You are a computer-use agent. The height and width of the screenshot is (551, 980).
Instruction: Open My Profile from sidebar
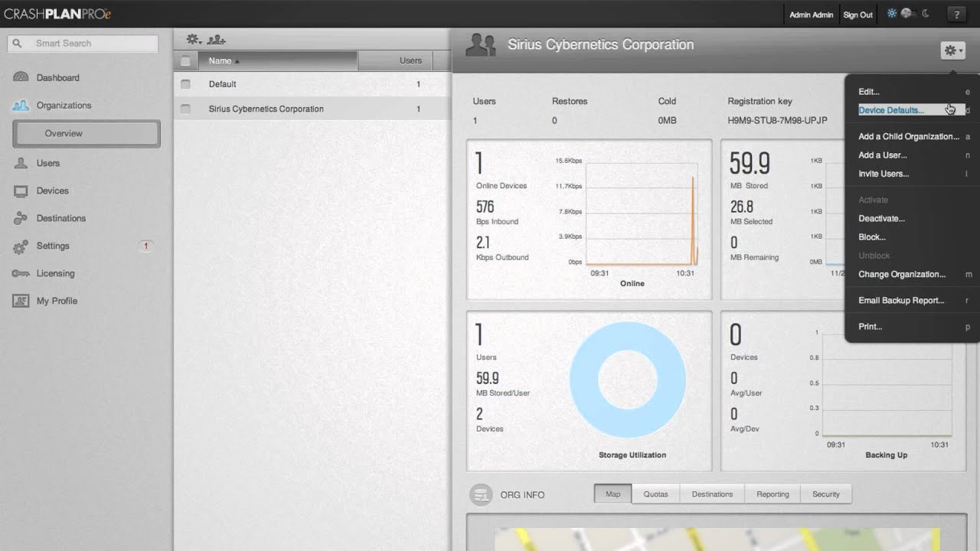click(x=57, y=301)
